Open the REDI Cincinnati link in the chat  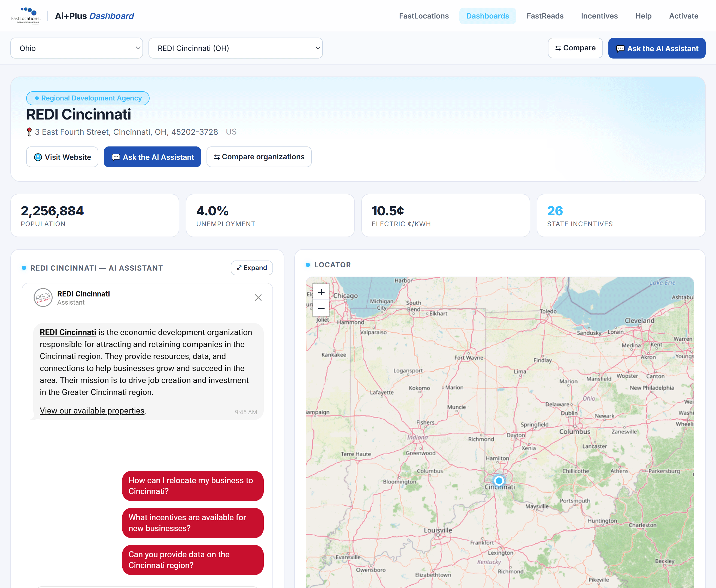(68, 332)
